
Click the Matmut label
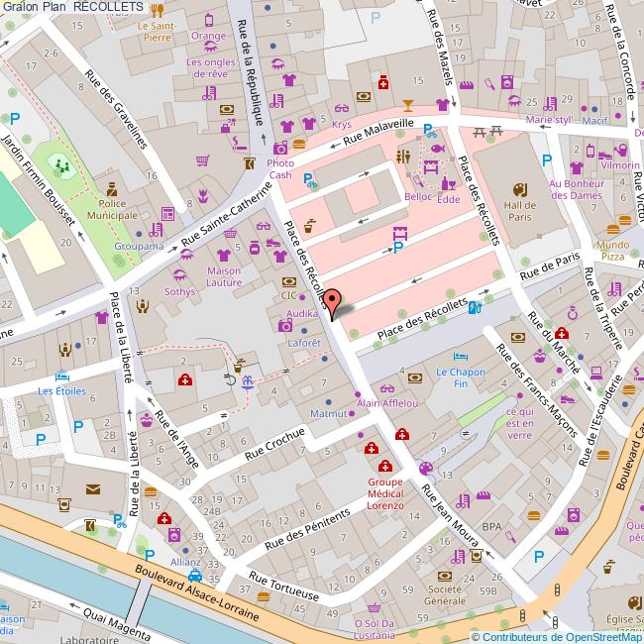[327, 411]
